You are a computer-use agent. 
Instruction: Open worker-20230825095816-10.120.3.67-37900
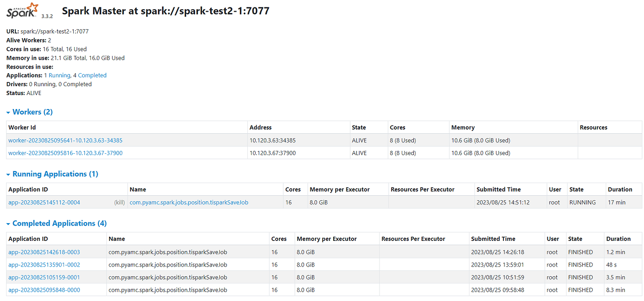pos(65,153)
